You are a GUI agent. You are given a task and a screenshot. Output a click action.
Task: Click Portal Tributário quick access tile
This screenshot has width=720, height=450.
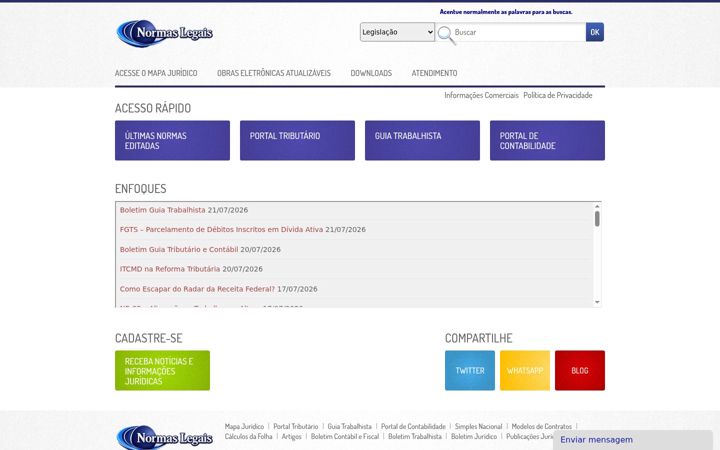pos(297,141)
